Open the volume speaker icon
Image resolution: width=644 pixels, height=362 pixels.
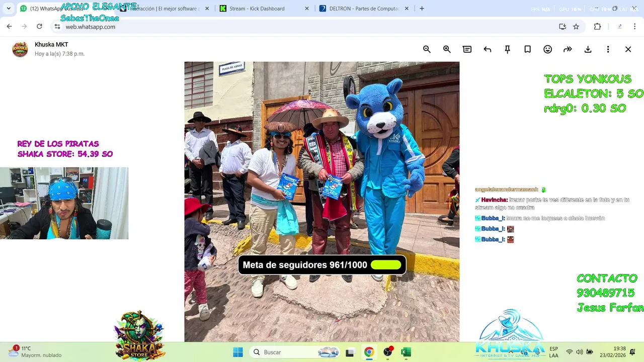[x=580, y=352]
